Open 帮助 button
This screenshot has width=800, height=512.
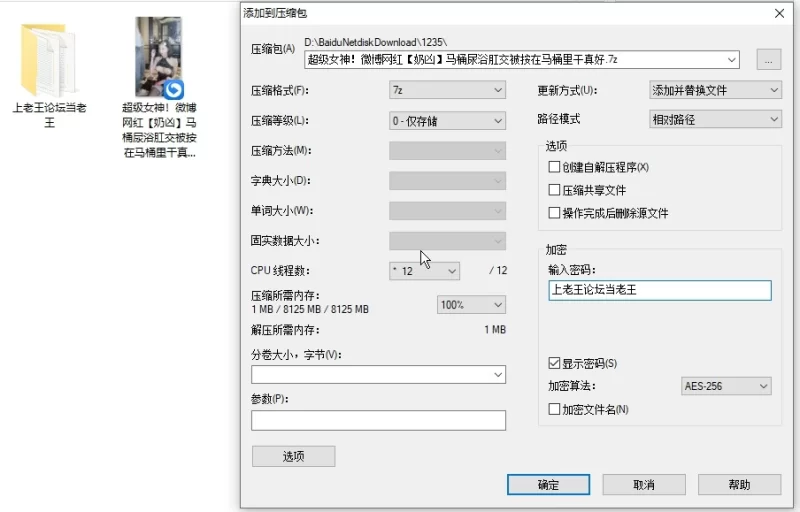click(x=739, y=484)
